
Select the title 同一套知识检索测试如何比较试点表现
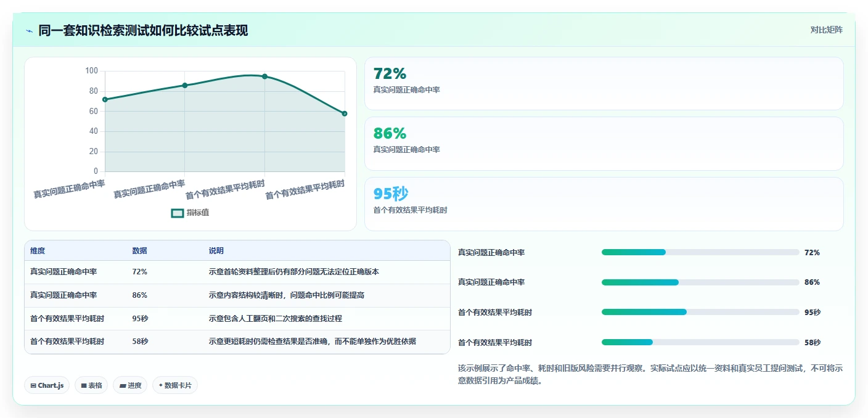coord(143,30)
